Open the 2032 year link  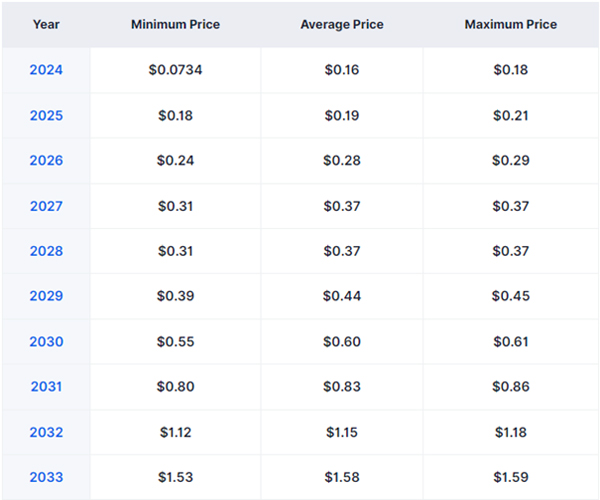click(x=46, y=432)
